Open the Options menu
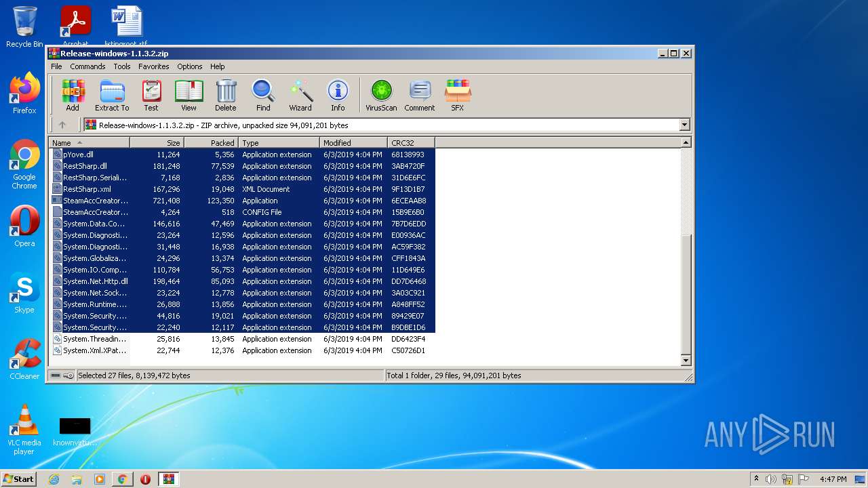The width and height of the screenshot is (868, 488). 190,66
